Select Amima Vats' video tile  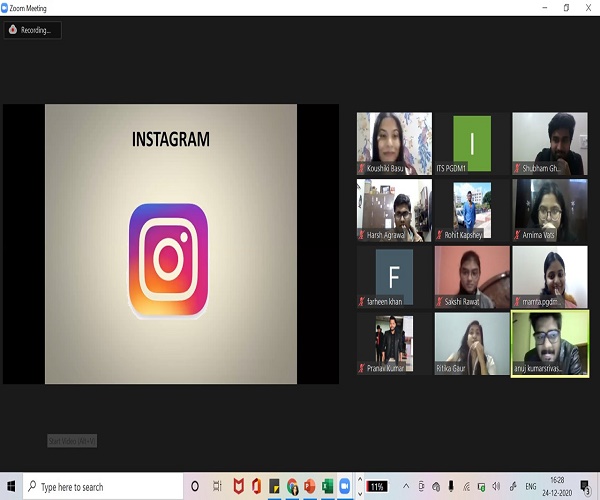(x=550, y=210)
